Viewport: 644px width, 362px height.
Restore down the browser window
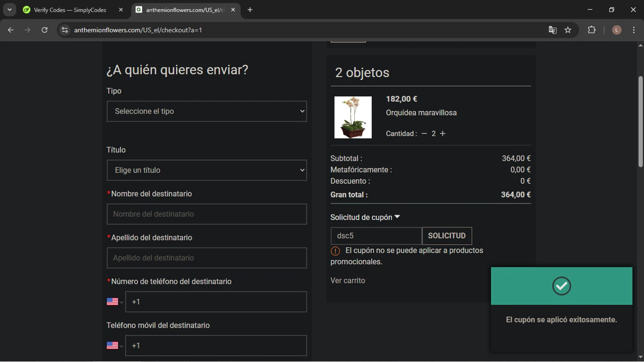(x=612, y=9)
